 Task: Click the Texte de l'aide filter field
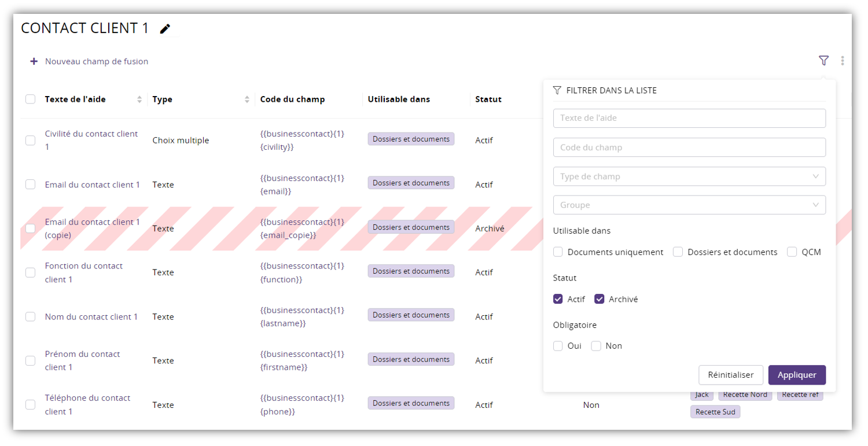click(x=689, y=118)
